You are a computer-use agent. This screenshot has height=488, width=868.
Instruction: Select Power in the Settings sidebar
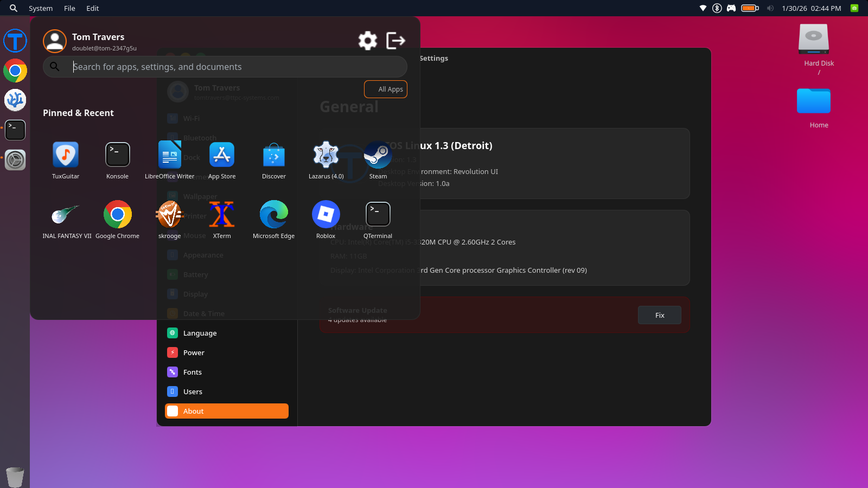click(227, 352)
